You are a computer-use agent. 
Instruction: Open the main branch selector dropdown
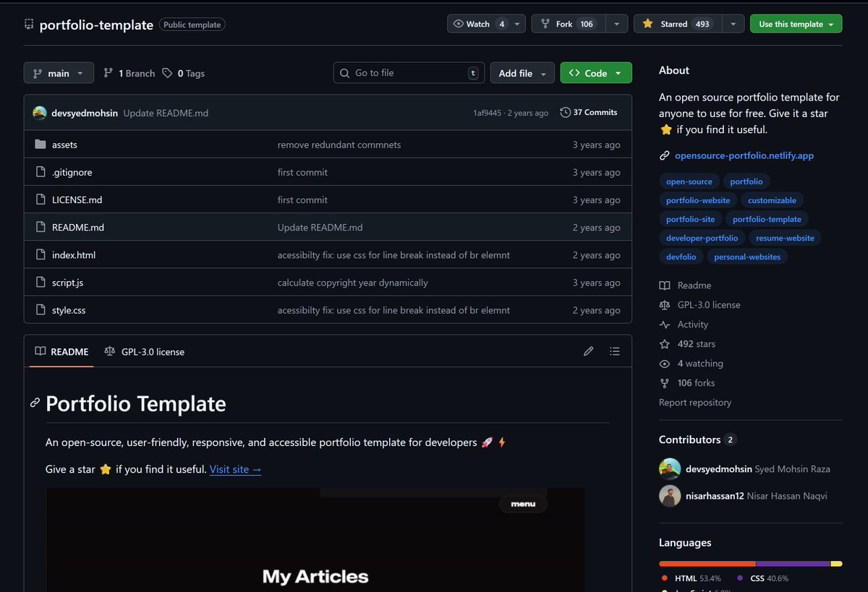59,73
